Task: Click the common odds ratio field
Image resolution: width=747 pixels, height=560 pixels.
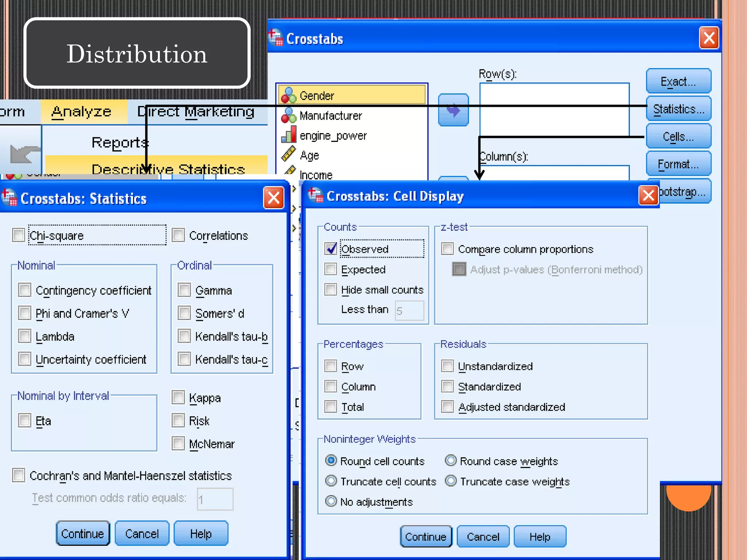Action: coord(215,499)
